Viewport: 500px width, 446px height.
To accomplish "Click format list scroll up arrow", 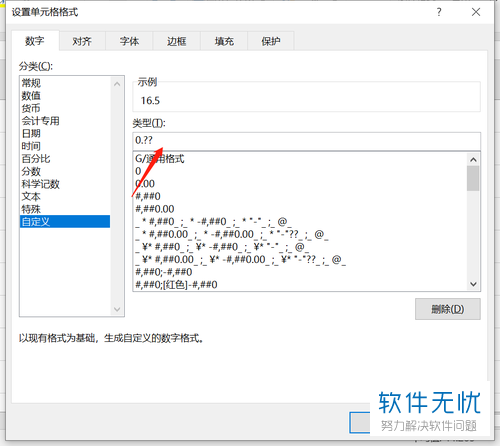I will coord(473,160).
